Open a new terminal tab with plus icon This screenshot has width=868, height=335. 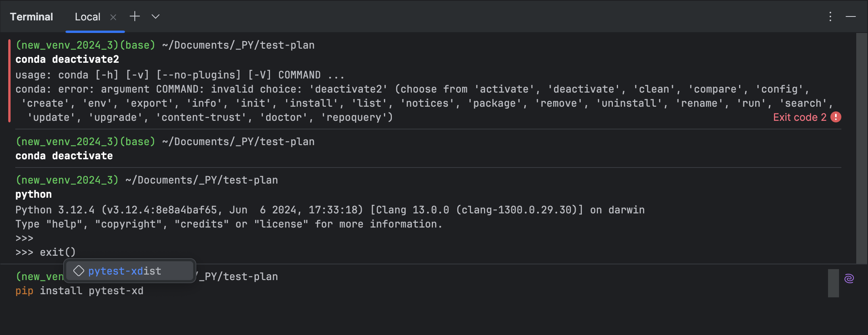pyautogui.click(x=135, y=16)
